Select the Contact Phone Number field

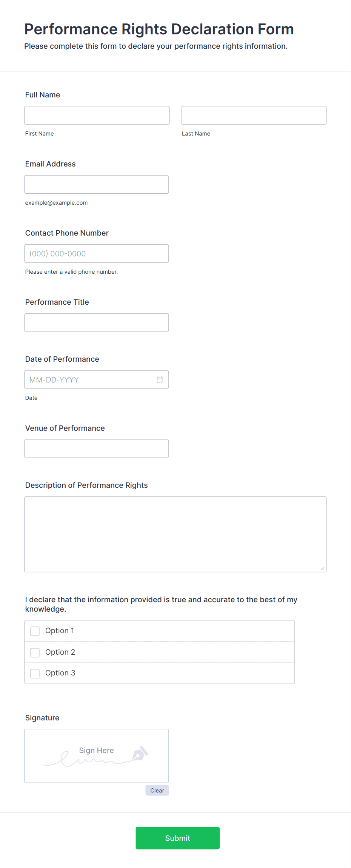pyautogui.click(x=97, y=253)
